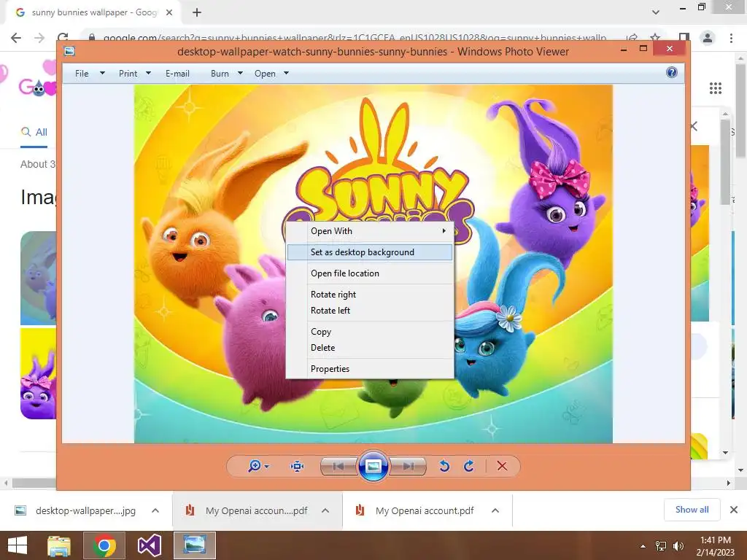The width and height of the screenshot is (747, 560).
Task: Rotate the photo clockwise
Action: click(469, 466)
